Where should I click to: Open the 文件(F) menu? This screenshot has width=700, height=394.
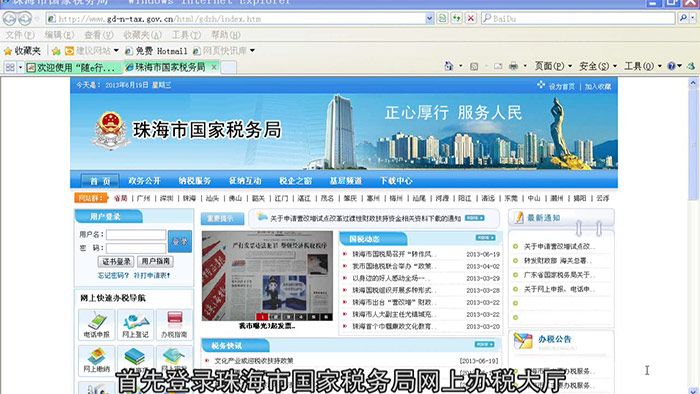[x=20, y=35]
